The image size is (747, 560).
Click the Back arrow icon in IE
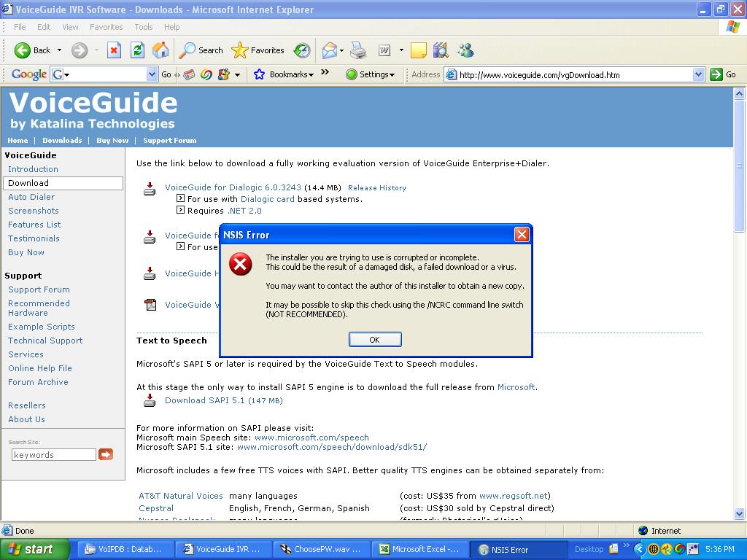[x=22, y=50]
